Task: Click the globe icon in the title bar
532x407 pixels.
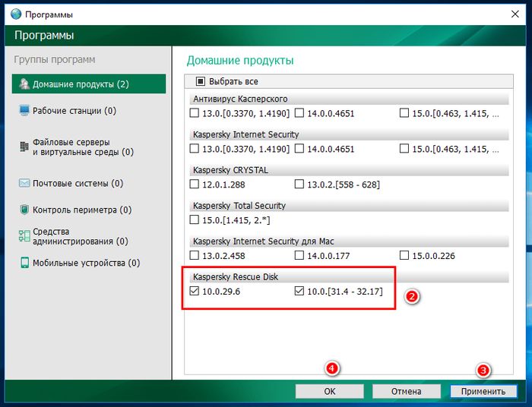Action: pos(16,14)
